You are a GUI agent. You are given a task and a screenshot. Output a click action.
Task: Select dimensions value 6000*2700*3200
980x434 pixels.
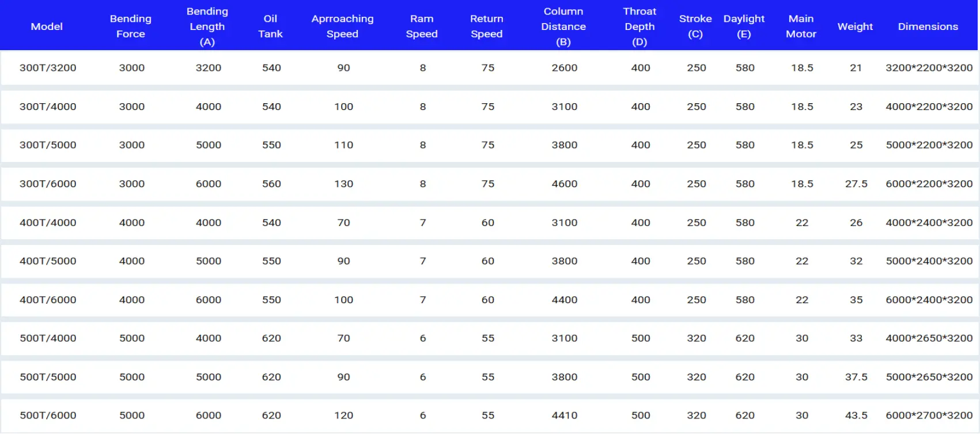tap(929, 416)
